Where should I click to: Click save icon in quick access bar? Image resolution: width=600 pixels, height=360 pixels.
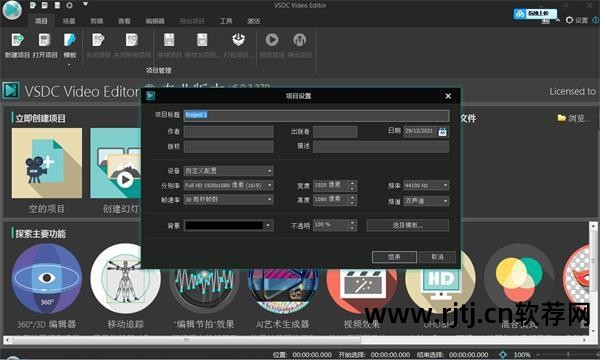click(57, 5)
